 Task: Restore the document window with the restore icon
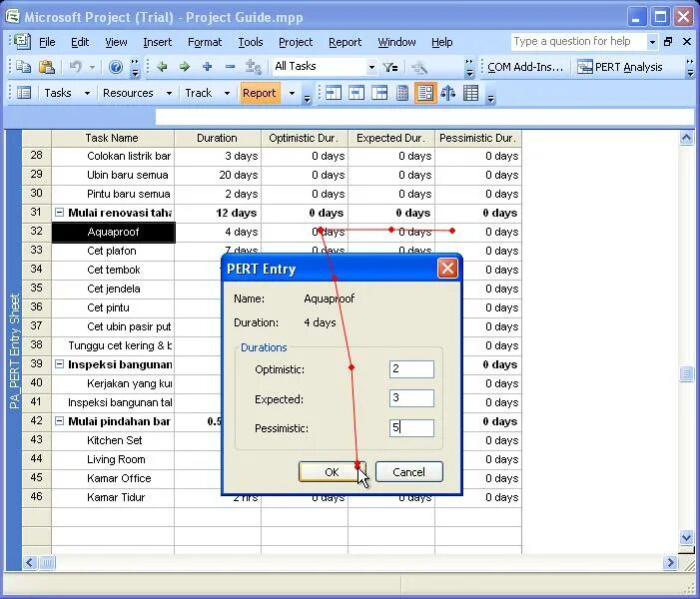[668, 42]
